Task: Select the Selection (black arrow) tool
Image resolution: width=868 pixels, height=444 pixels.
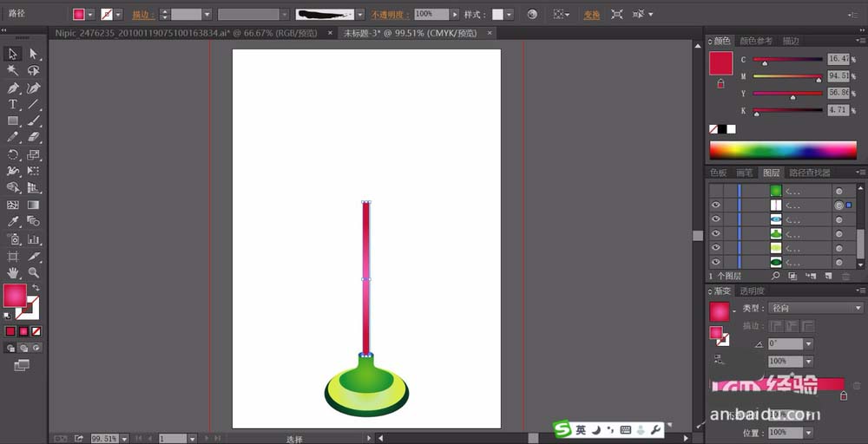Action: point(12,54)
